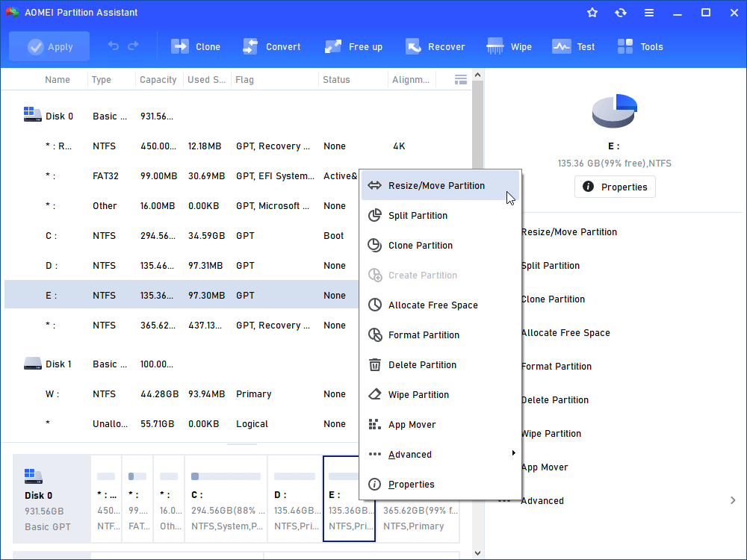Choose Format Partition from context menu
747x560 pixels.
pos(440,335)
